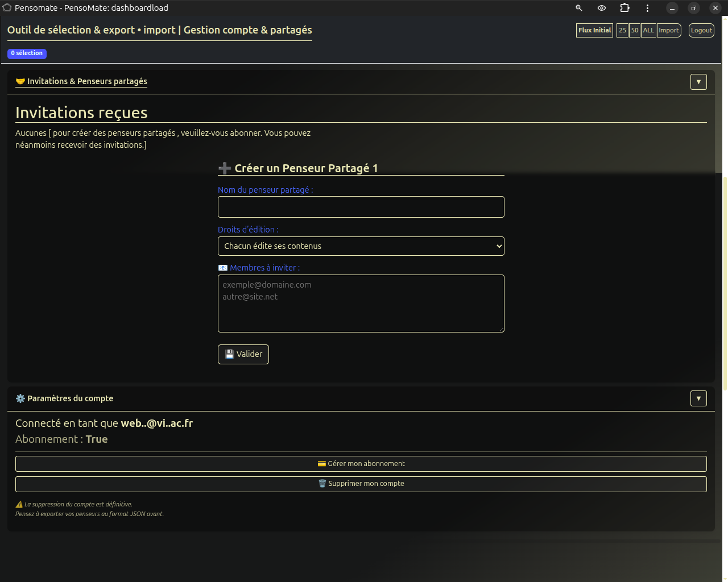Click the magnifier icon in the title bar

point(578,8)
